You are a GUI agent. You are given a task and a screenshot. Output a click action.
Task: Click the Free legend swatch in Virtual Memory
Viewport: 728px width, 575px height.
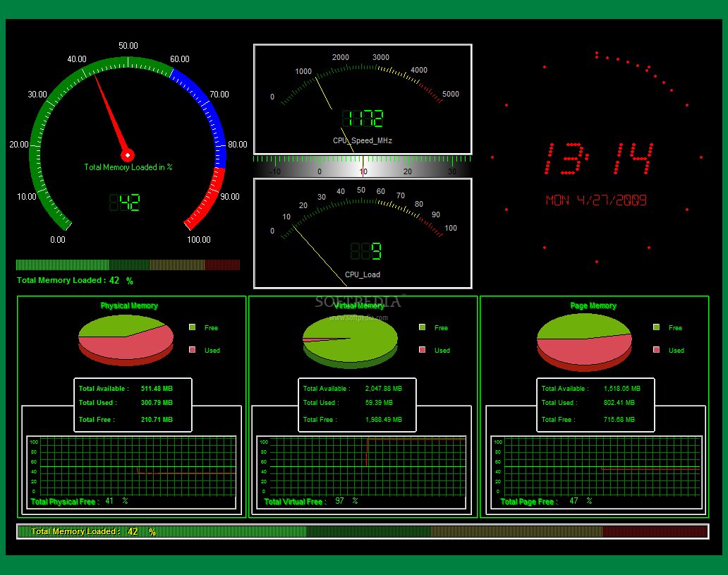422,327
